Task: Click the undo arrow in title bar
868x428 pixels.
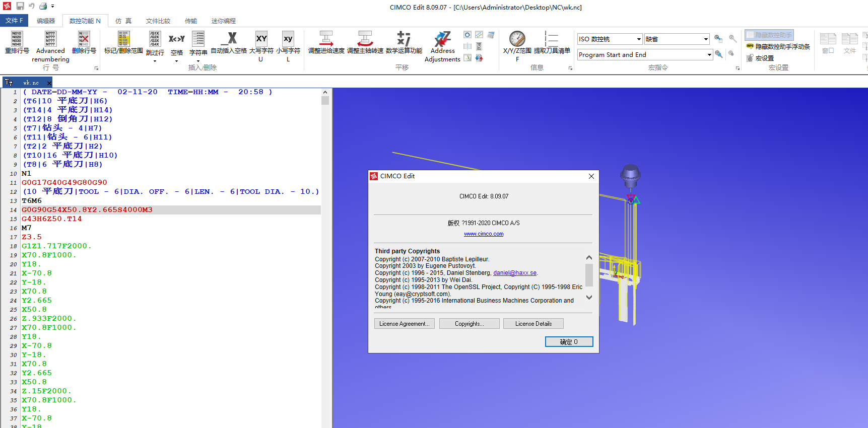Action: pyautogui.click(x=32, y=6)
